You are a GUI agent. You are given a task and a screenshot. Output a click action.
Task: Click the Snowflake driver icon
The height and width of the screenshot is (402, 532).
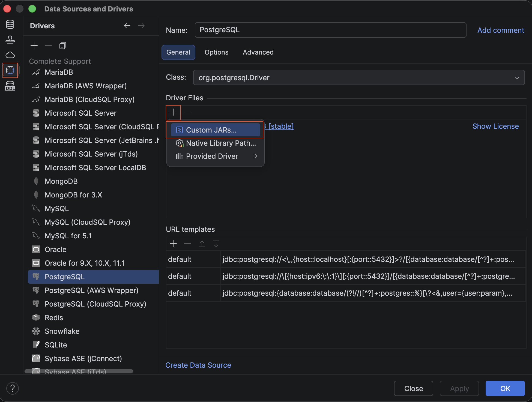36,331
